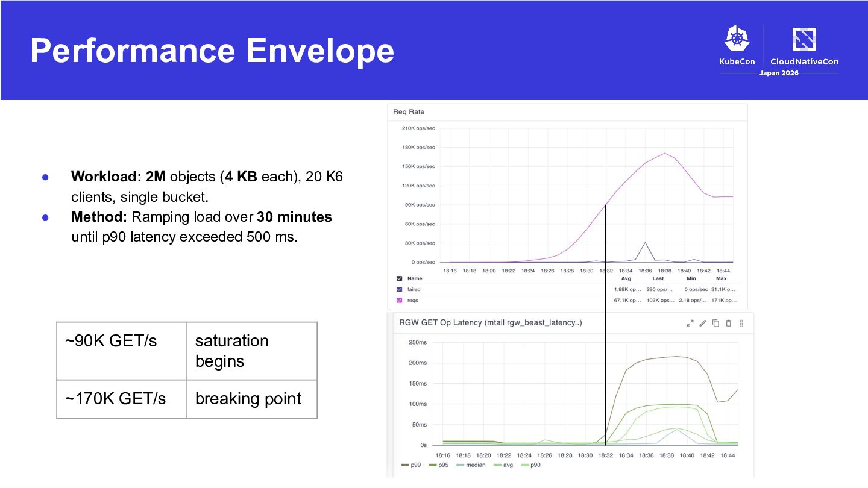Screen dimensions: 868x488
Task: Click the duplicate panel icon on latency panel
Action: (x=715, y=324)
